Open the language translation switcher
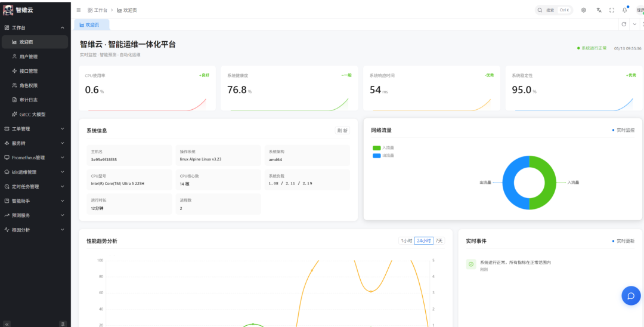The image size is (644, 327). (x=599, y=10)
